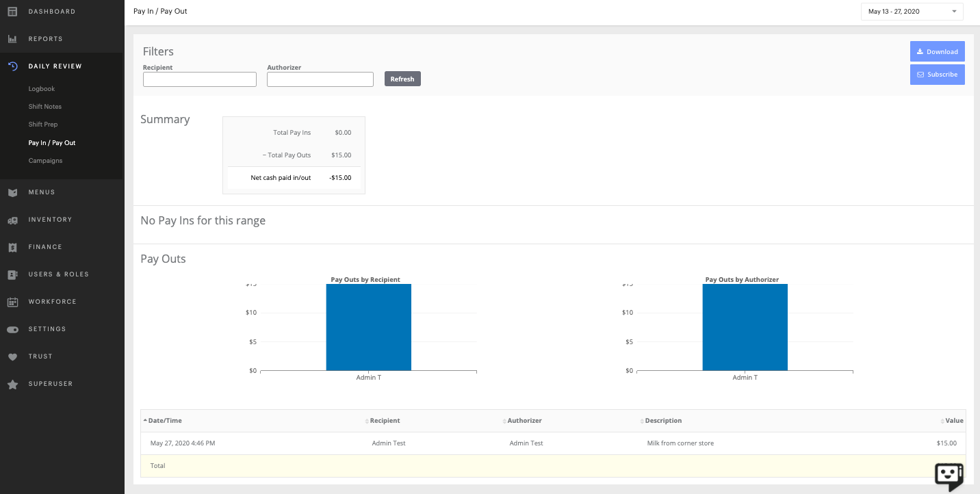
Task: Click the Inventory sidebar icon
Action: [x=12, y=220]
